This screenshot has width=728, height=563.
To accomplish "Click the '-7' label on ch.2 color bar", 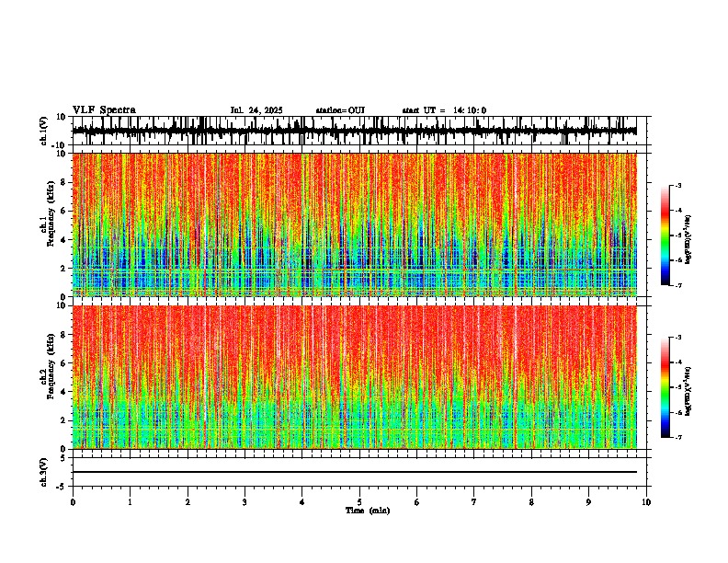I will (x=677, y=438).
